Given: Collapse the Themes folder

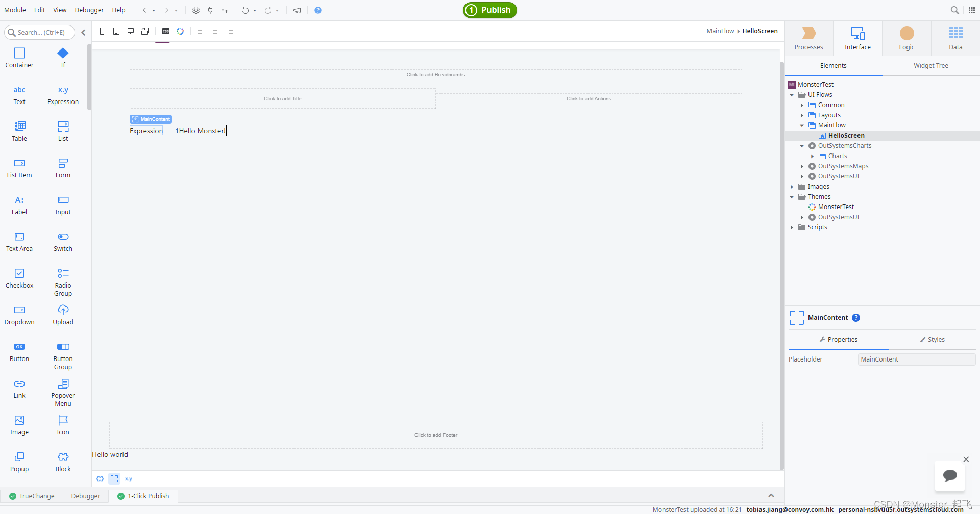Looking at the screenshot, I should coord(792,197).
